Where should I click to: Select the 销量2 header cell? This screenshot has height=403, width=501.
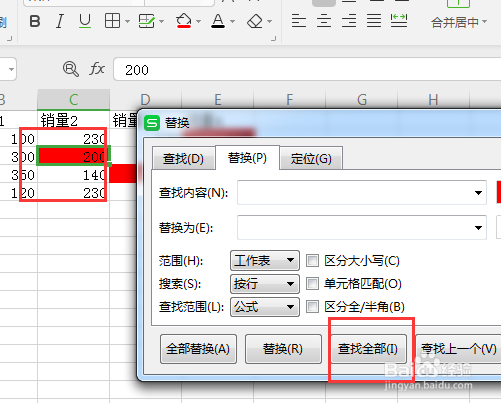74,120
